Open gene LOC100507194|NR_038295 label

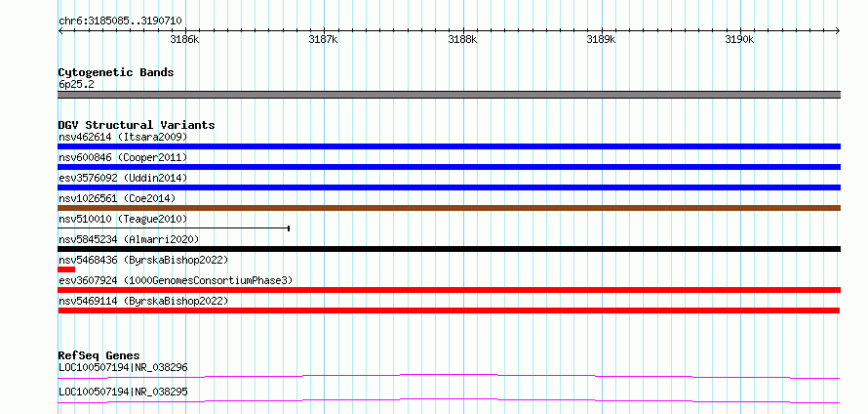pyautogui.click(x=123, y=392)
